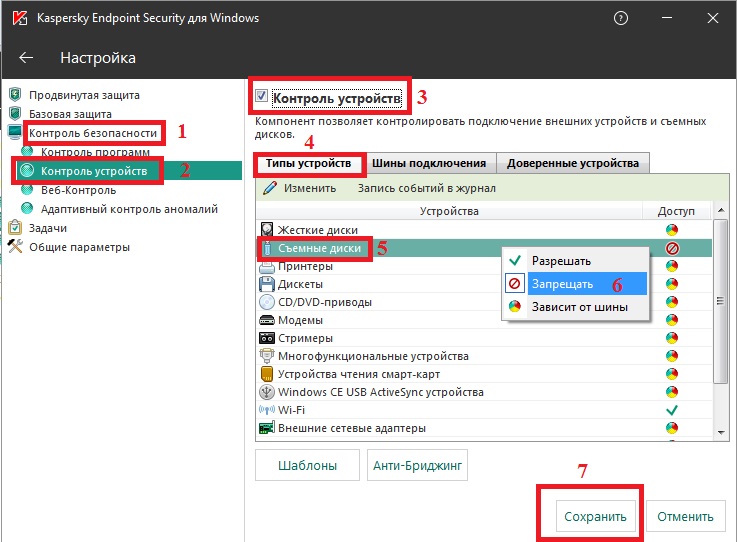Select the Стримеры row text

tap(305, 338)
